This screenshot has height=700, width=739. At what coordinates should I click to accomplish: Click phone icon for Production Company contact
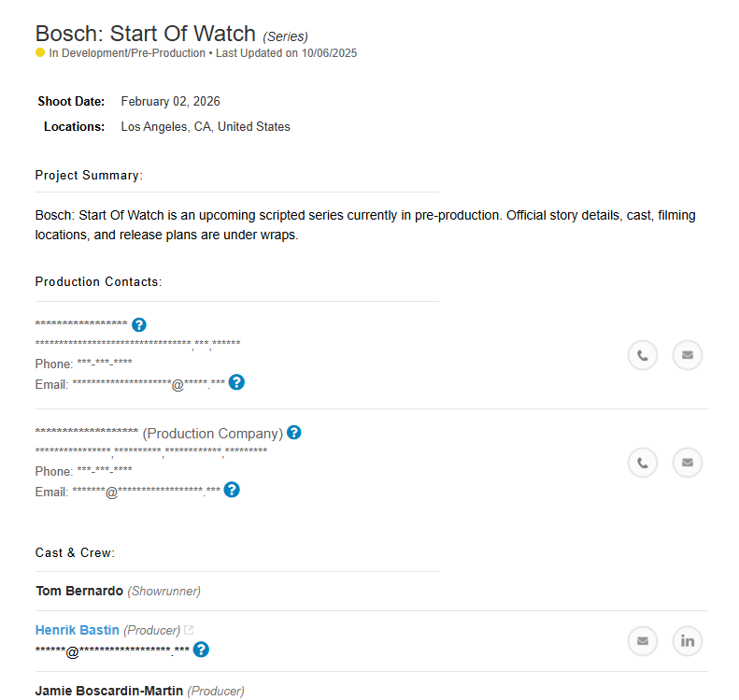pyautogui.click(x=643, y=463)
